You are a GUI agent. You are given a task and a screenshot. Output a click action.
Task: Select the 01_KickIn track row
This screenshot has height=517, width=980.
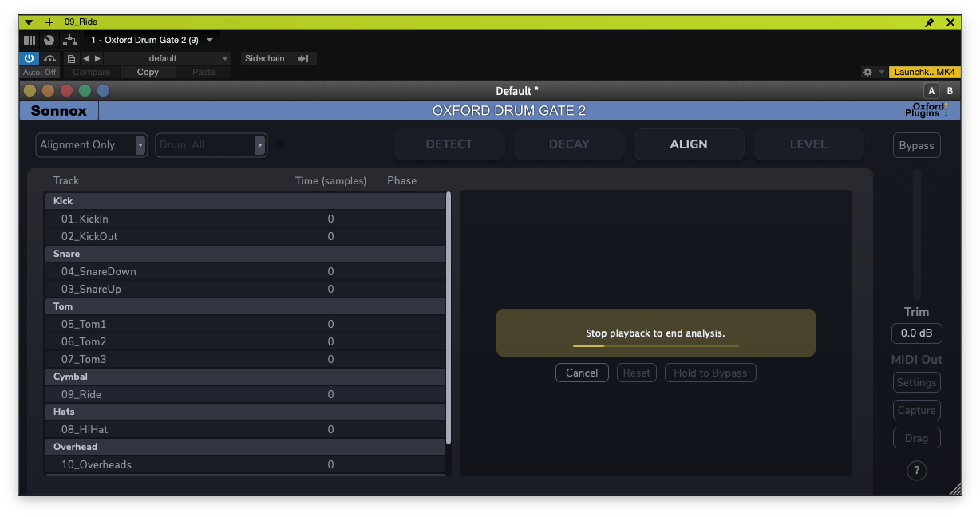(245, 219)
